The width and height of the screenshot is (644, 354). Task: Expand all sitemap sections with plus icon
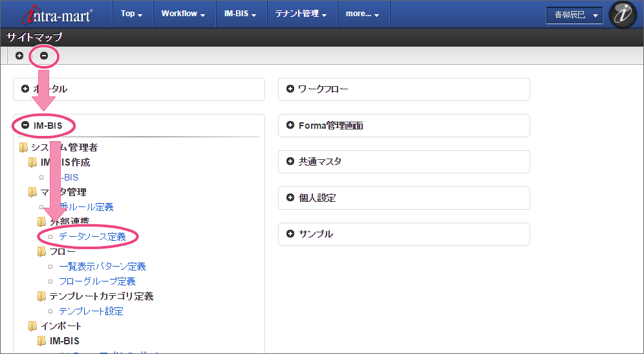point(19,56)
